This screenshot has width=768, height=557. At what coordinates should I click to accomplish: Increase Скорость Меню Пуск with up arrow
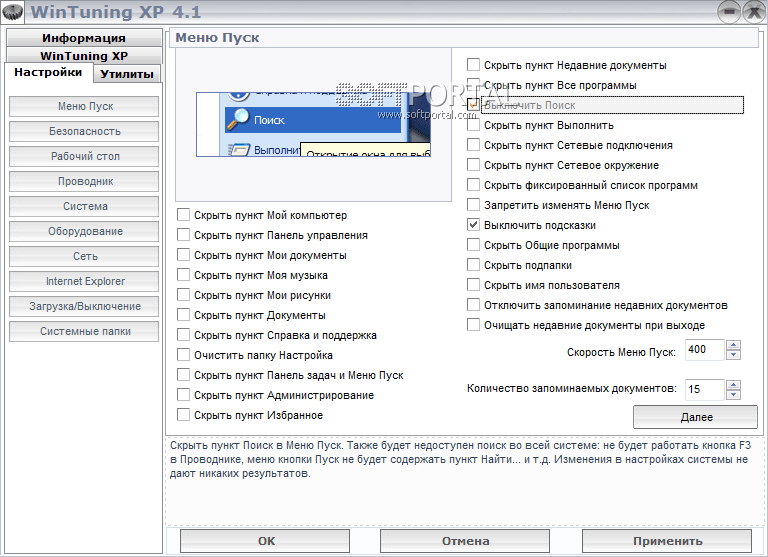click(x=733, y=345)
